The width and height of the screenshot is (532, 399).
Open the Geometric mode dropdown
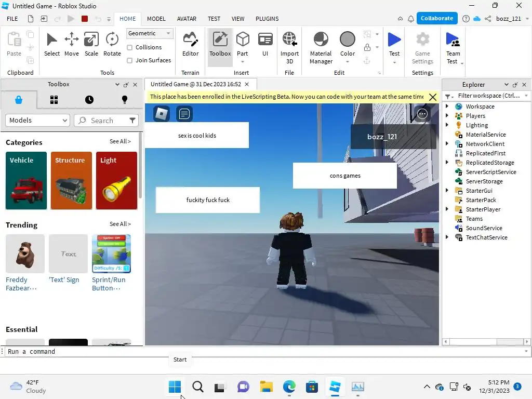[149, 33]
